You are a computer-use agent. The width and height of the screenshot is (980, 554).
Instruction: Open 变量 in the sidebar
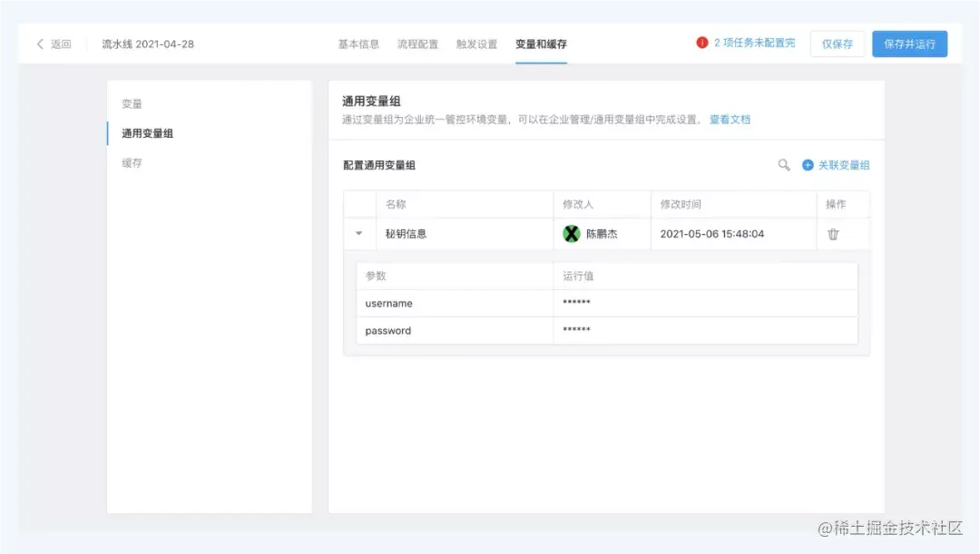pos(132,103)
